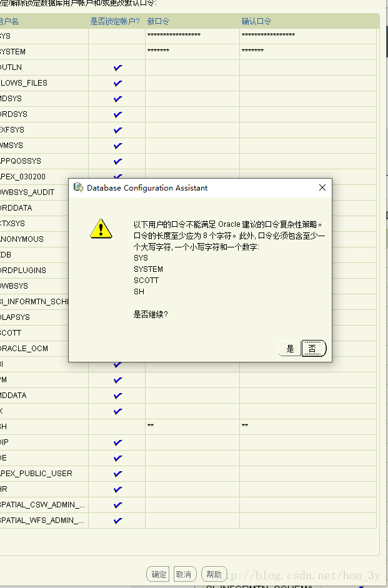The image size is (388, 588).
Task: Select the ORACLE_OCM user row name
Action: pyautogui.click(x=24, y=349)
